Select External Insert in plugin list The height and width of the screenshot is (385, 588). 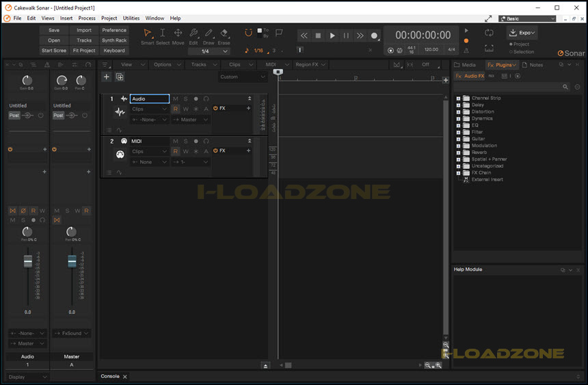(x=487, y=179)
